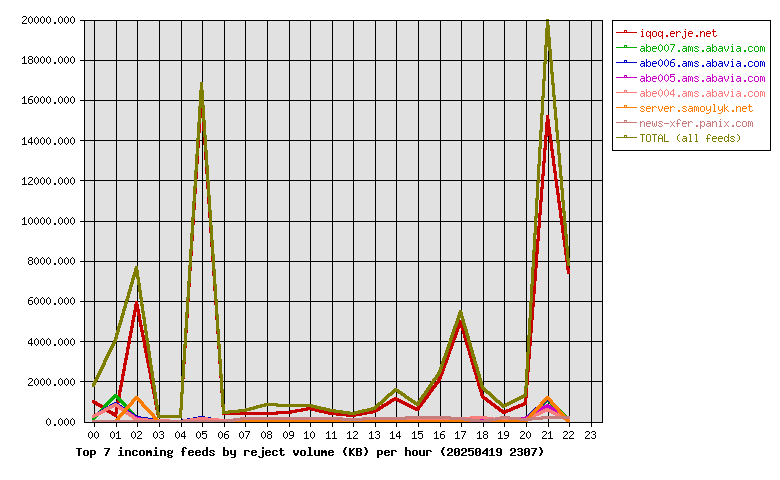Click hour 05 on the x-axis
The height and width of the screenshot is (480, 780).
click(x=201, y=435)
